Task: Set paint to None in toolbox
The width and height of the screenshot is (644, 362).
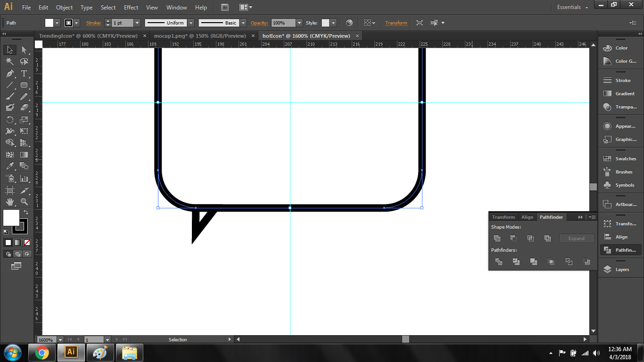Action: tap(27, 243)
